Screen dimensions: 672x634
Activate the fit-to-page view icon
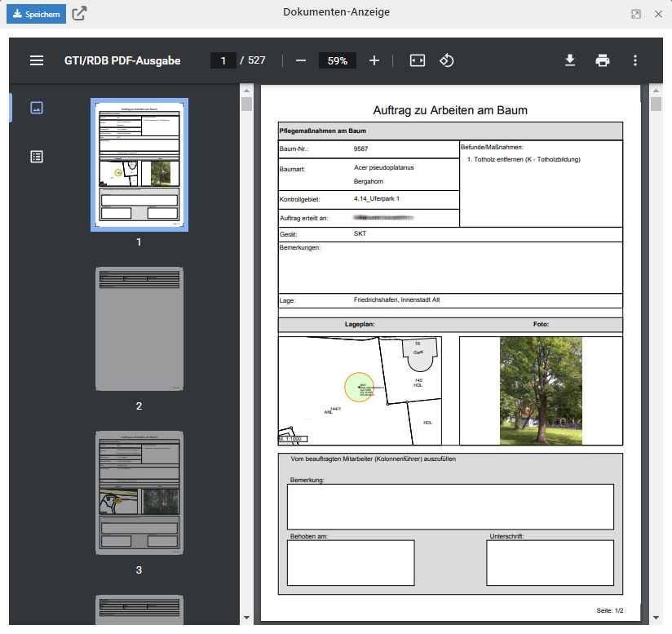417,60
